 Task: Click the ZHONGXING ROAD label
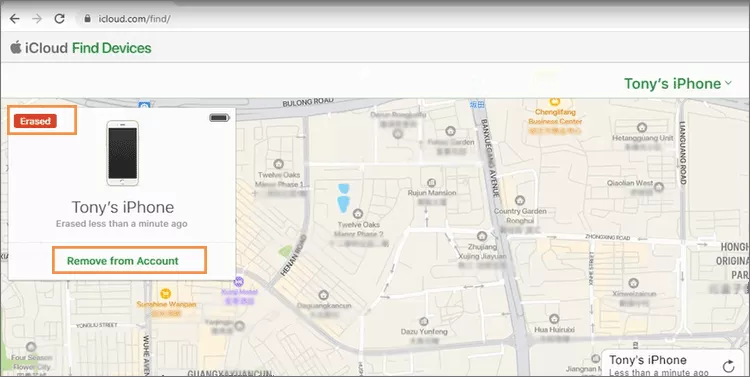pyautogui.click(x=607, y=237)
